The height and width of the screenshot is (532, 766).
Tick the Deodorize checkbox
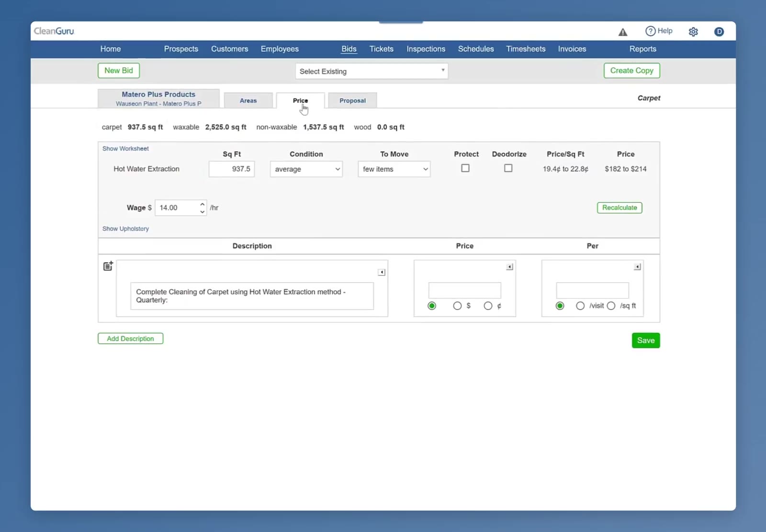pyautogui.click(x=508, y=168)
